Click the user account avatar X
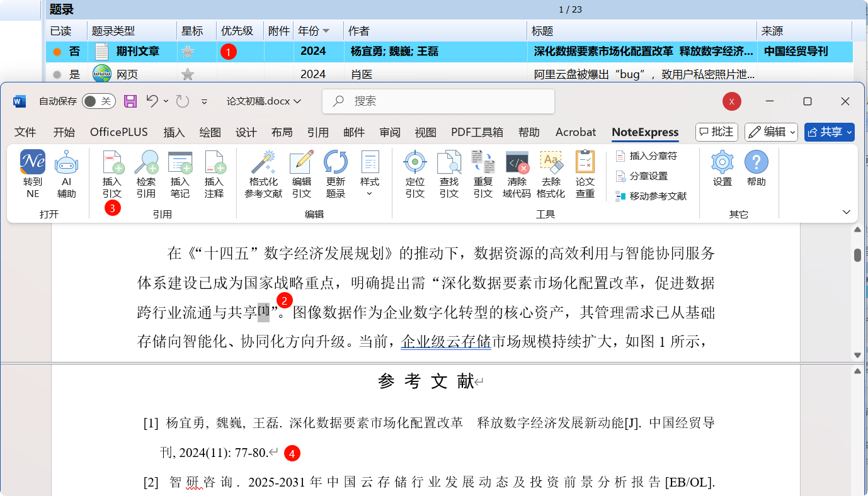The image size is (868, 496). [x=731, y=101]
